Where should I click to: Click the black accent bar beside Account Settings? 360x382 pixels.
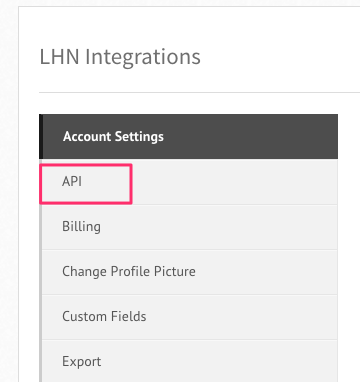pyautogui.click(x=40, y=136)
